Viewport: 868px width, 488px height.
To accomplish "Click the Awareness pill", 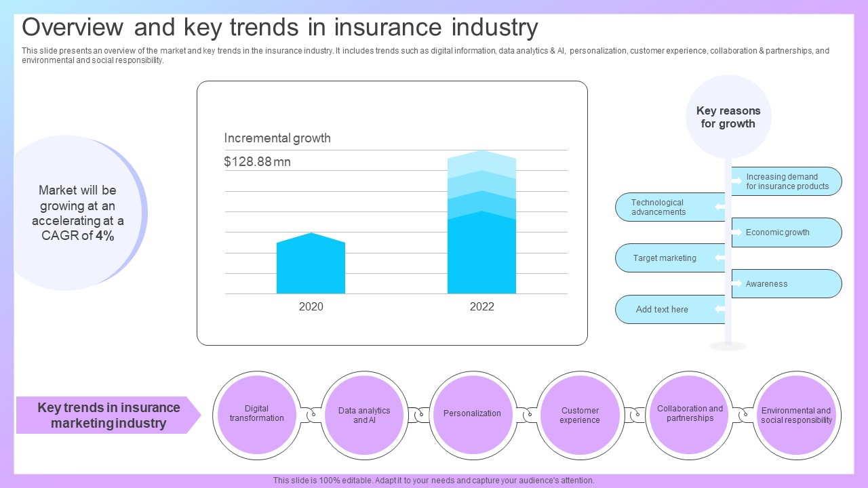I will (787, 284).
